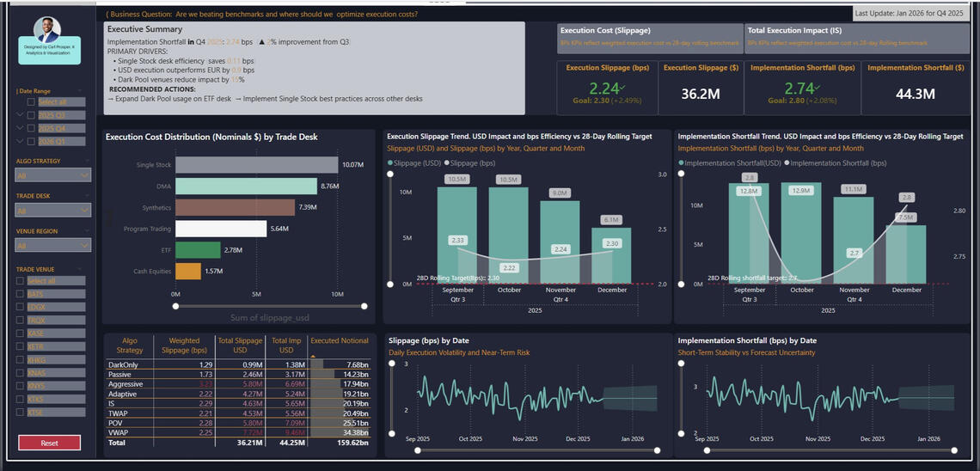Image resolution: width=980 pixels, height=471 pixels.
Task: Open the Trade Desk dropdown
Action: point(52,211)
